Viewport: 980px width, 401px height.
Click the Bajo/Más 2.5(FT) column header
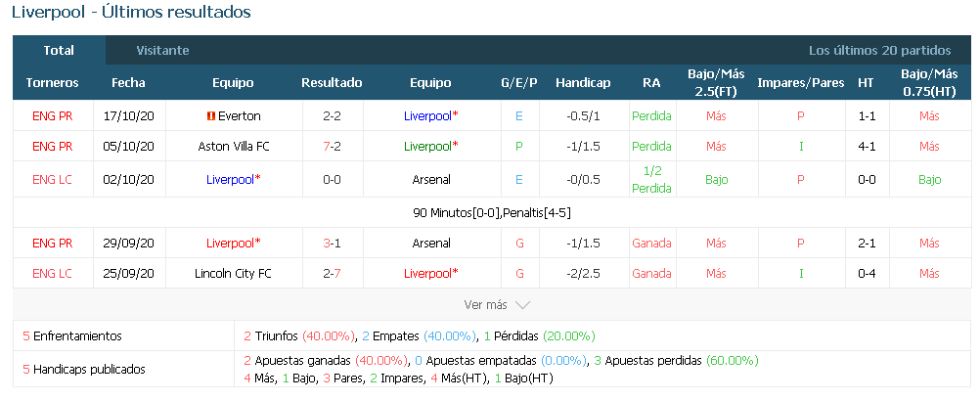(716, 83)
